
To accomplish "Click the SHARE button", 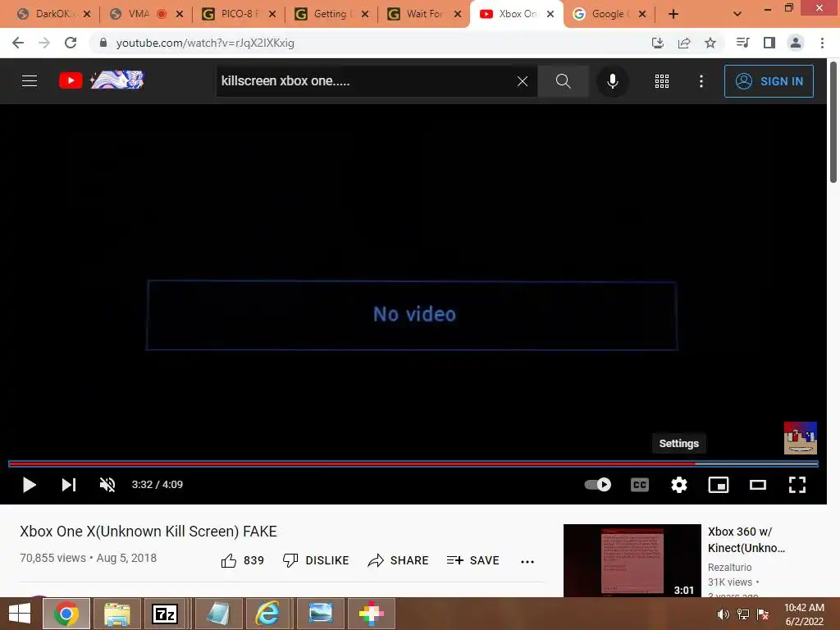I will [398, 560].
